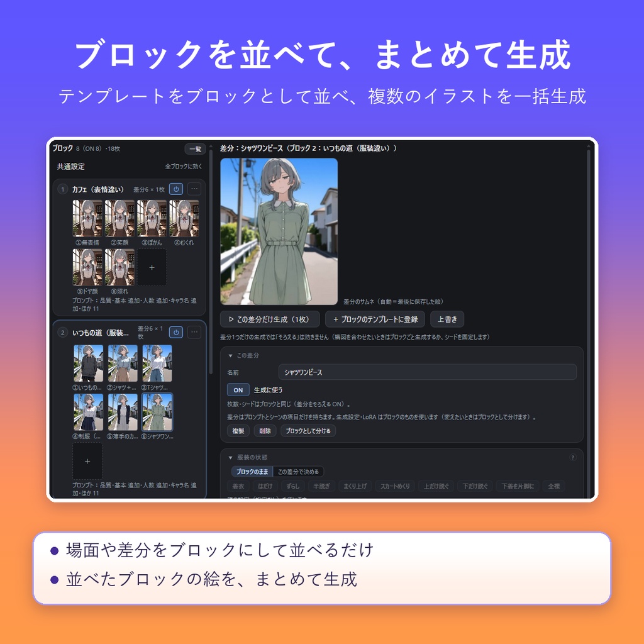Screen dimensions: 644x644
Task: Select the ③ぽかん thumbnail
Action: [152, 218]
